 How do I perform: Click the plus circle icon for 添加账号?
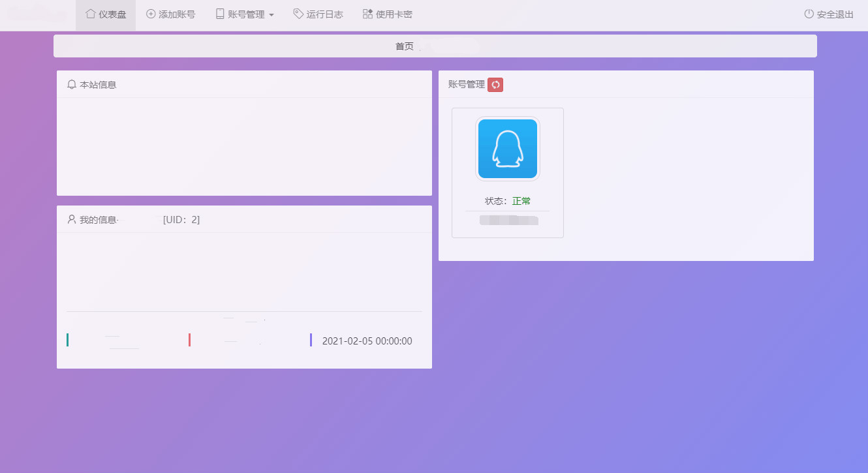[151, 14]
